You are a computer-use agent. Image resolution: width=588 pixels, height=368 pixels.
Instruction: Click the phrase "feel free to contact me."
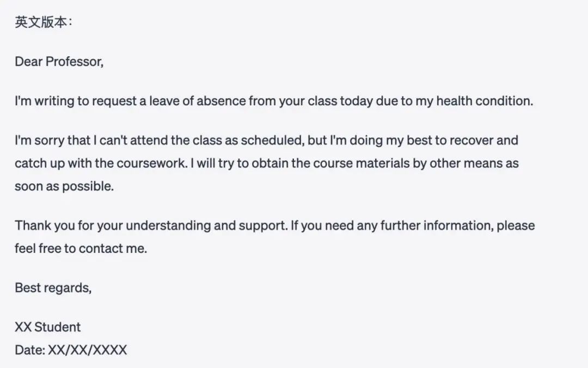click(x=81, y=248)
